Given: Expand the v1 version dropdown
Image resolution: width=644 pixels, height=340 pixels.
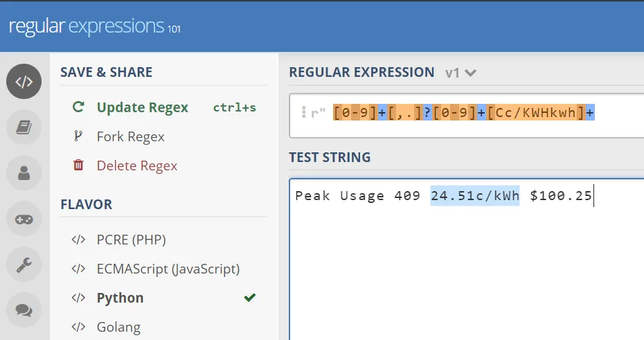Looking at the screenshot, I should point(462,73).
